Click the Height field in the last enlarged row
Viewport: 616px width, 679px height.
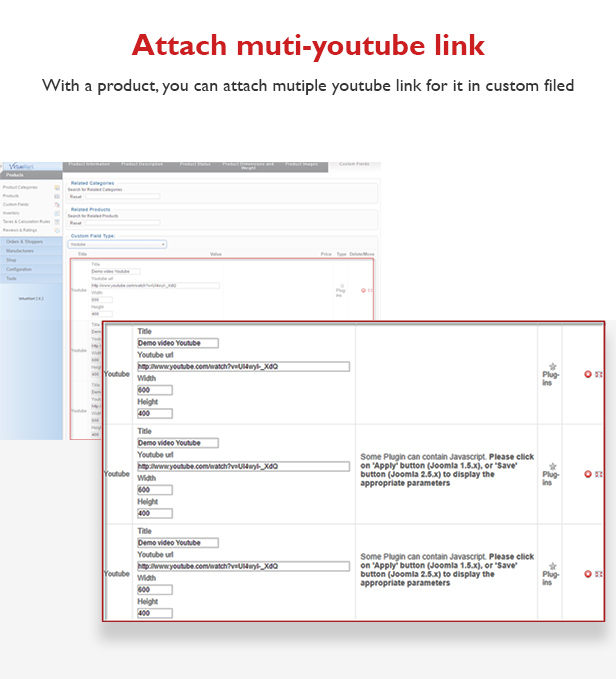(x=155, y=613)
